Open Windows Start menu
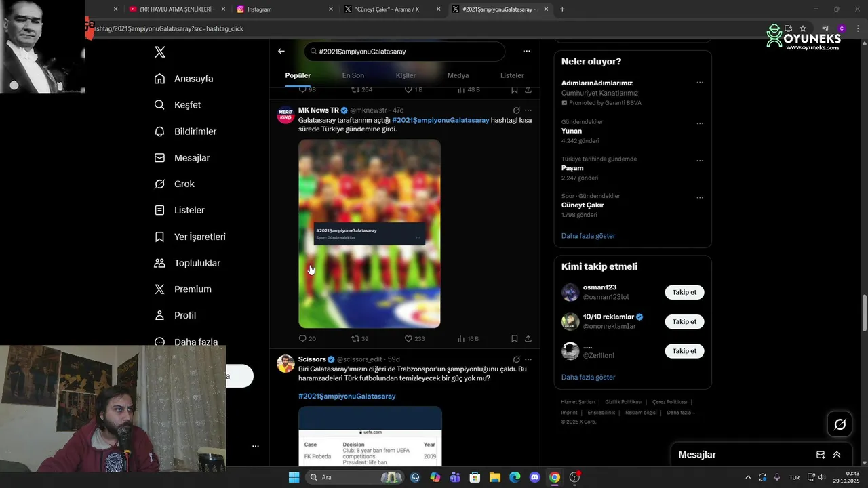Viewport: 868px width, 488px height. pos(294,477)
